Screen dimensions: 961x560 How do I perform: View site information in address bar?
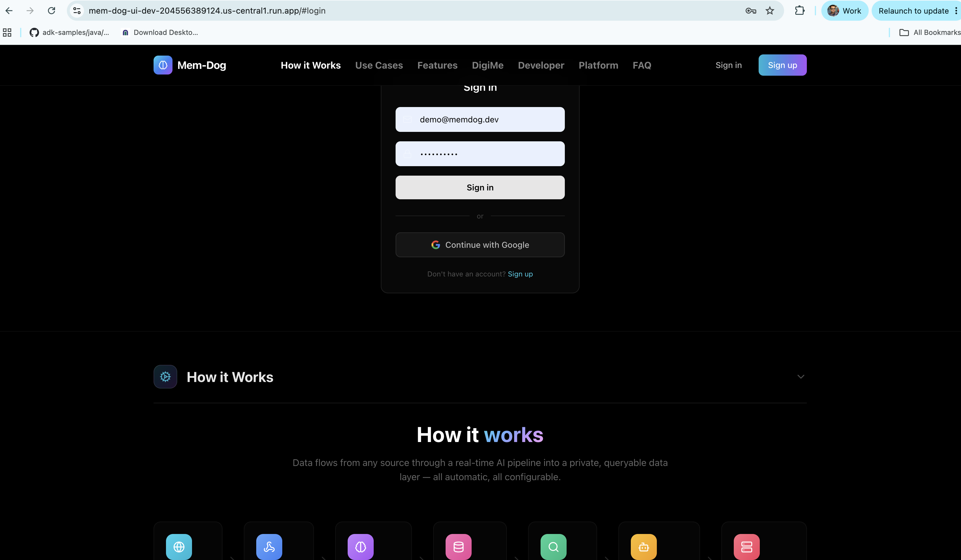point(77,11)
